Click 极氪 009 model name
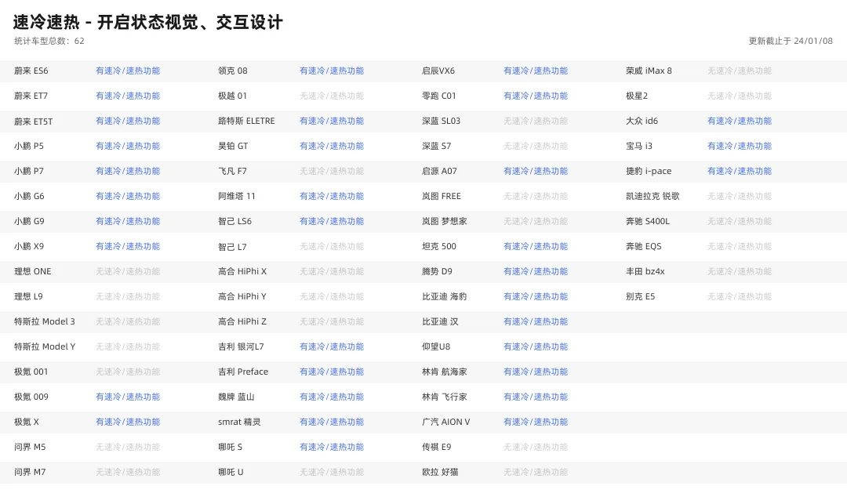The height and width of the screenshot is (504, 847). (31, 397)
